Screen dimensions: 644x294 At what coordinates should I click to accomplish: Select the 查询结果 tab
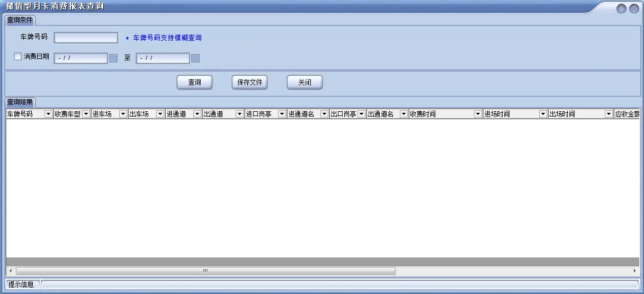(20, 102)
